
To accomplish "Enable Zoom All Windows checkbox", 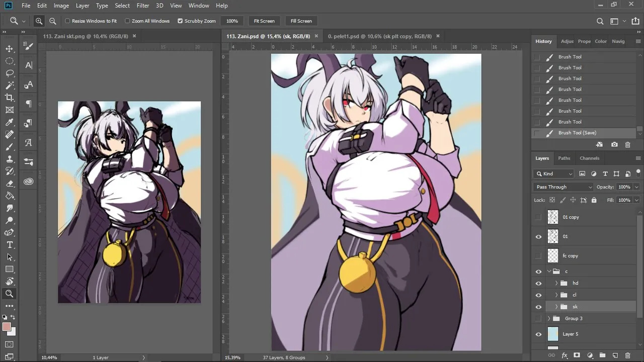I will tap(127, 21).
